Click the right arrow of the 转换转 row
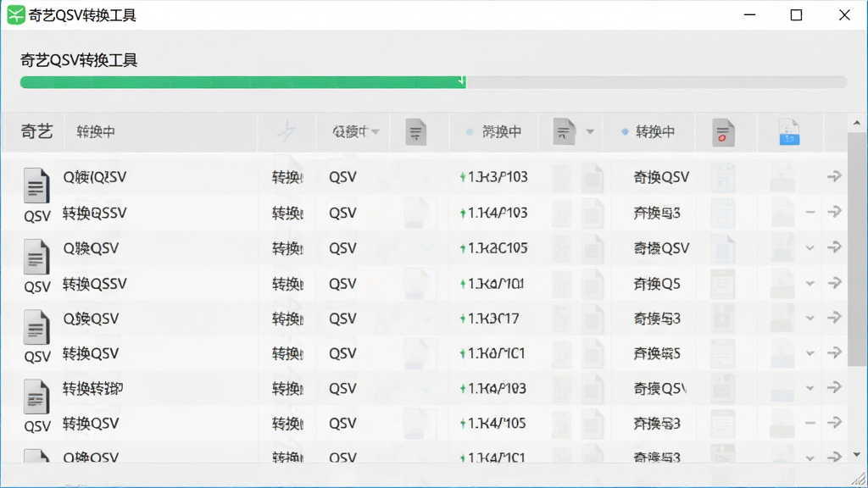 (x=834, y=388)
